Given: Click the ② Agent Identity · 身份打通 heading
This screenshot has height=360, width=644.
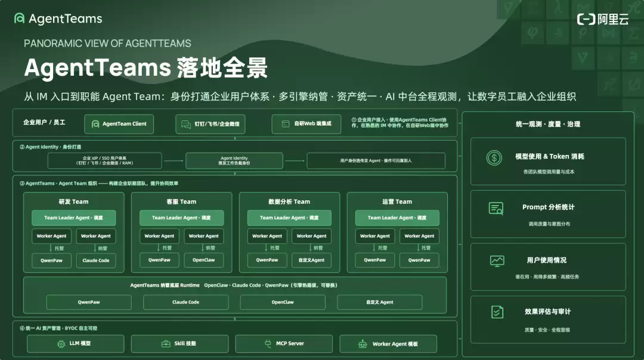Looking at the screenshot, I should (x=50, y=147).
